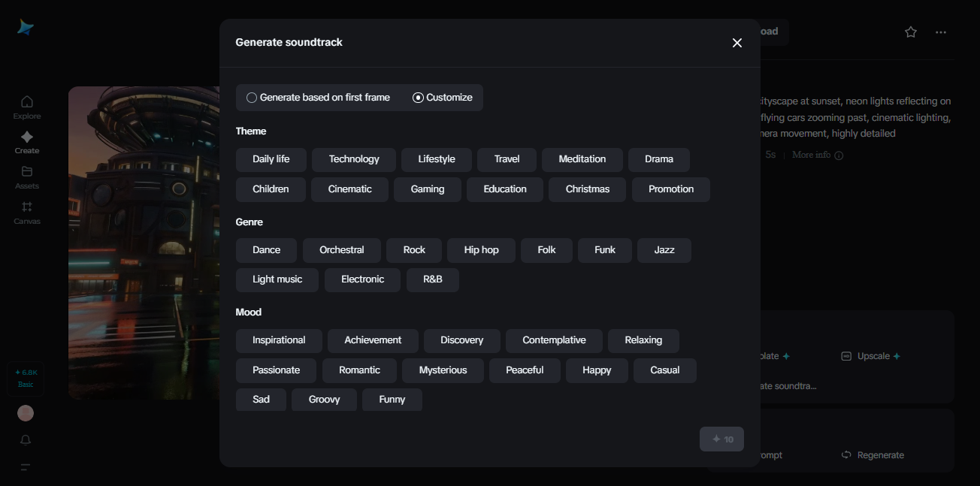
Task: Click the 6.8K Basic credits badge
Action: (26, 379)
